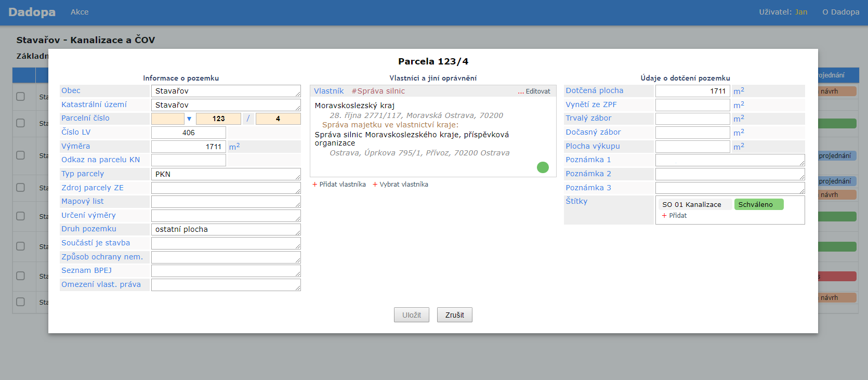Select the SO 01 Kanalizace tag
The image size is (868, 380).
[691, 205]
